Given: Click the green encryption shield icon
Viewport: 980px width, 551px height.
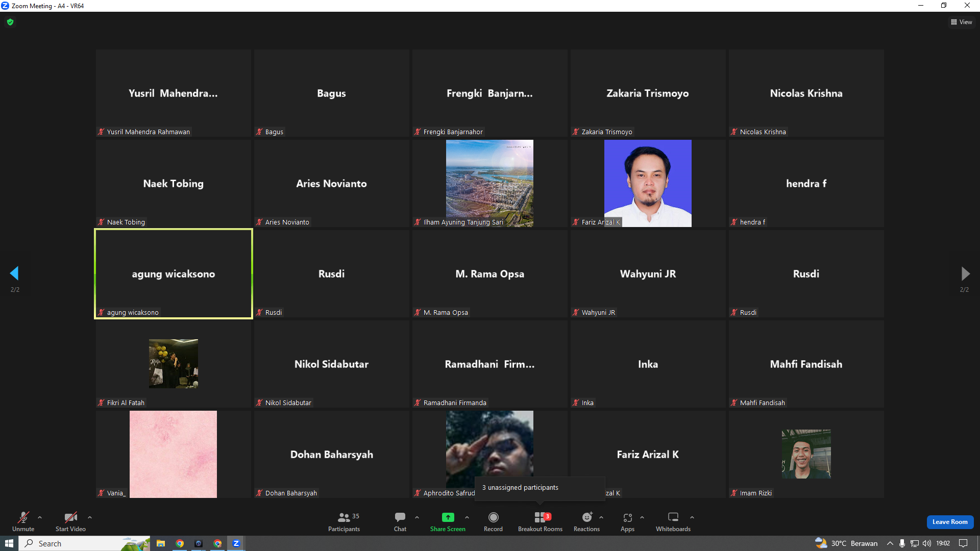Looking at the screenshot, I should (10, 22).
